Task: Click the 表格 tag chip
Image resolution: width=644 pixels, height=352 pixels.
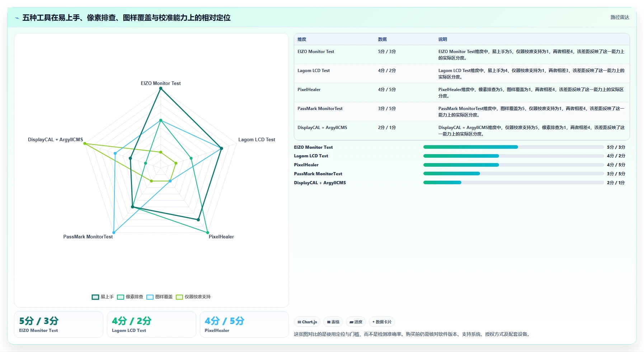Action: [x=333, y=322]
